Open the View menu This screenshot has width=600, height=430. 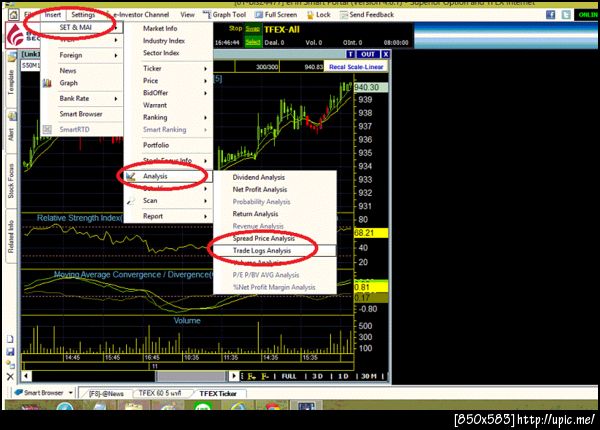pos(187,15)
